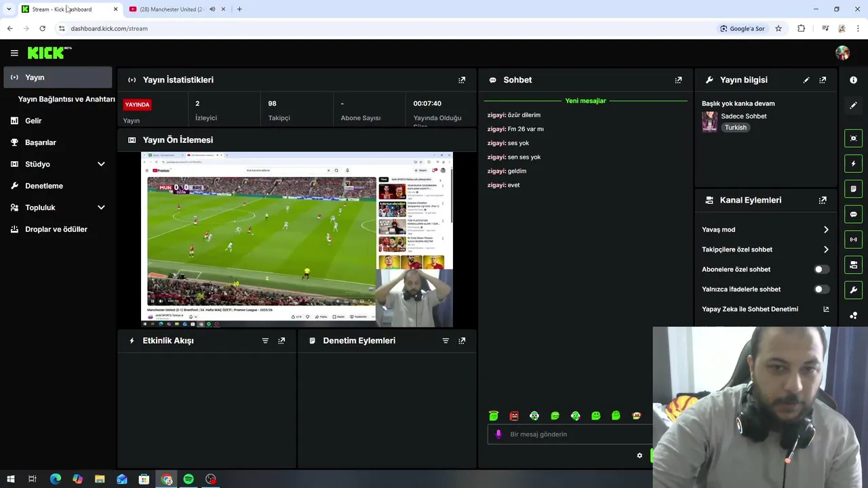
Task: Click the Turkish language tag
Action: [735, 127]
